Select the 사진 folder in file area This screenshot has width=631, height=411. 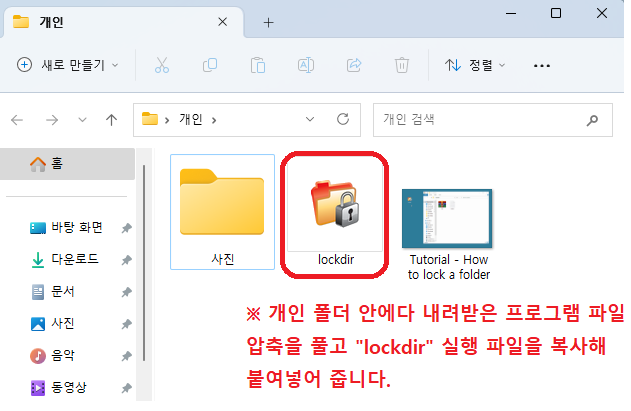(222, 212)
